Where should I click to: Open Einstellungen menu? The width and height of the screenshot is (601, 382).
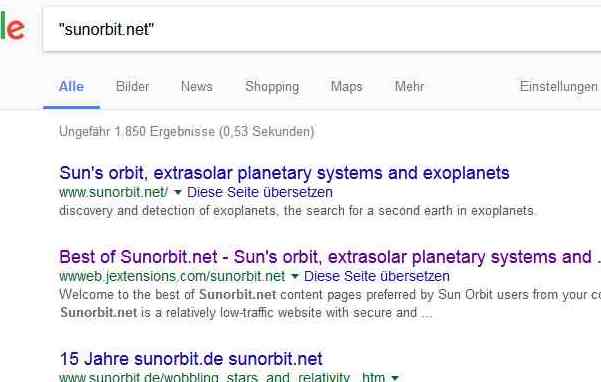[x=559, y=87]
